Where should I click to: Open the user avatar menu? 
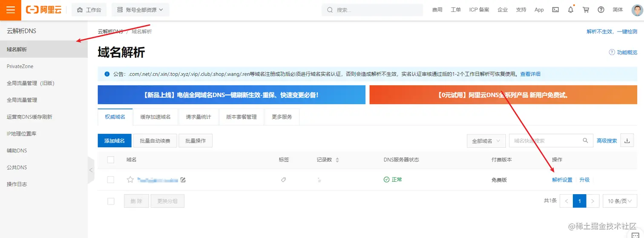[x=637, y=10]
